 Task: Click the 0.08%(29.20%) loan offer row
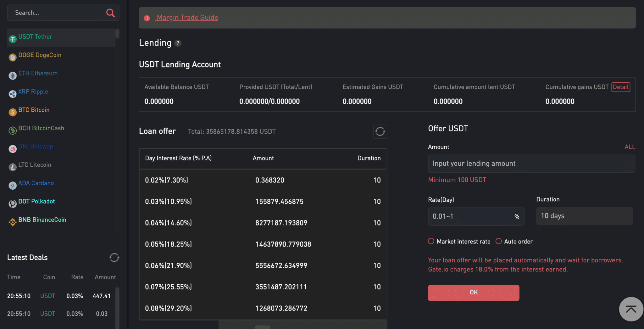263,309
